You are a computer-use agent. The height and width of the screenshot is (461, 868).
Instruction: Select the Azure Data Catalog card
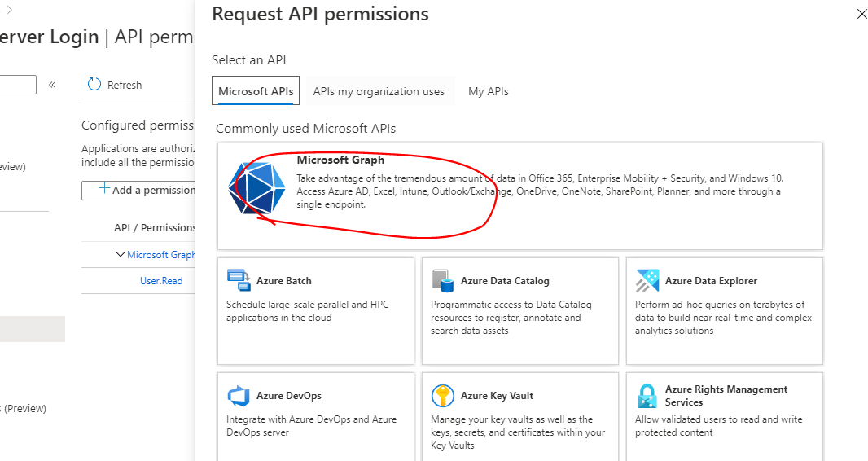519,311
